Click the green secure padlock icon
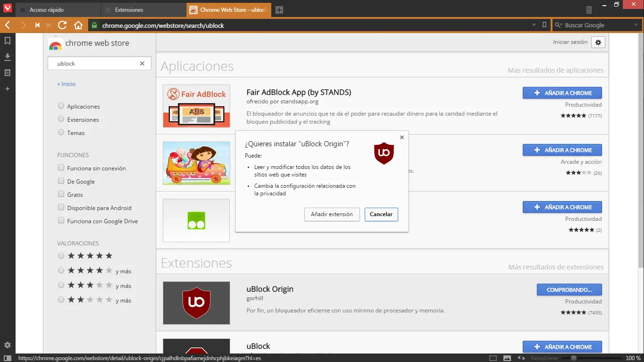The height and width of the screenshot is (362, 644). tap(94, 25)
